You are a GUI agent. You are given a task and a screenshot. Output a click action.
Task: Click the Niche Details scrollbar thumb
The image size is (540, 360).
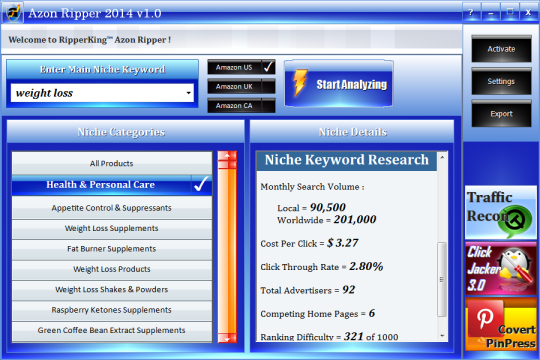[x=442, y=279]
